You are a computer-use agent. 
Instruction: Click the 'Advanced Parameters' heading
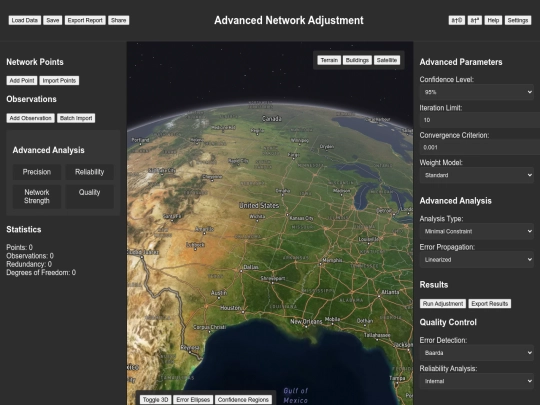pyautogui.click(x=461, y=62)
